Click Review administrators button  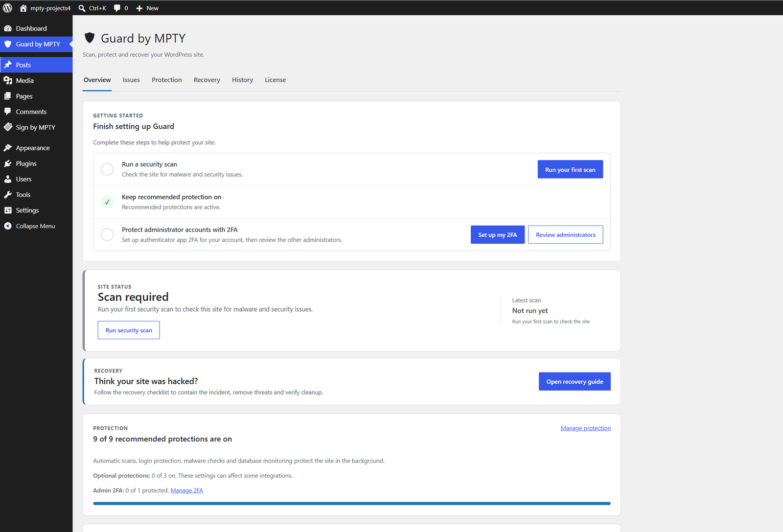566,234
